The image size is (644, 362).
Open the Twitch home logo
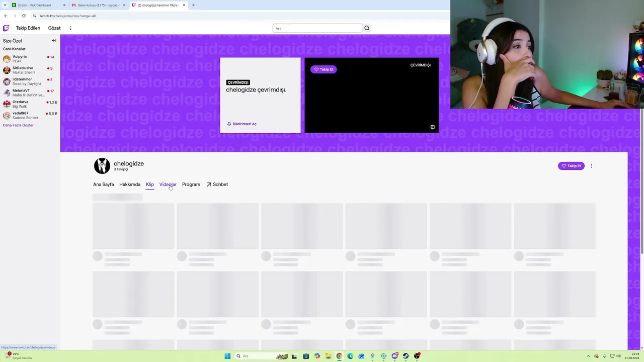[6, 28]
